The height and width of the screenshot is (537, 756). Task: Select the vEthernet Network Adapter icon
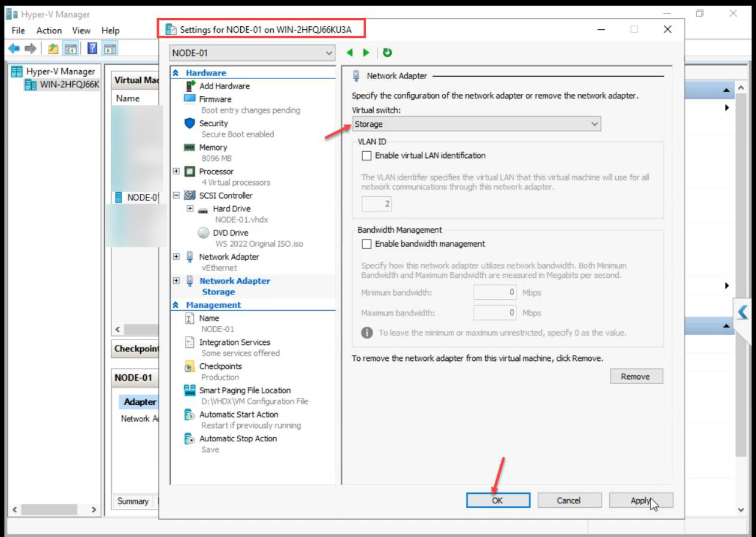190,256
